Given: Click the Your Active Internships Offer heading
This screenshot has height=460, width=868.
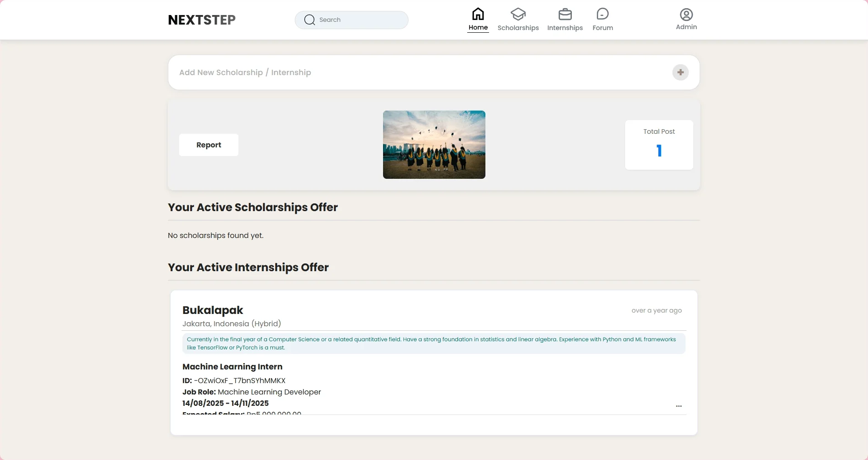Looking at the screenshot, I should click(x=248, y=268).
